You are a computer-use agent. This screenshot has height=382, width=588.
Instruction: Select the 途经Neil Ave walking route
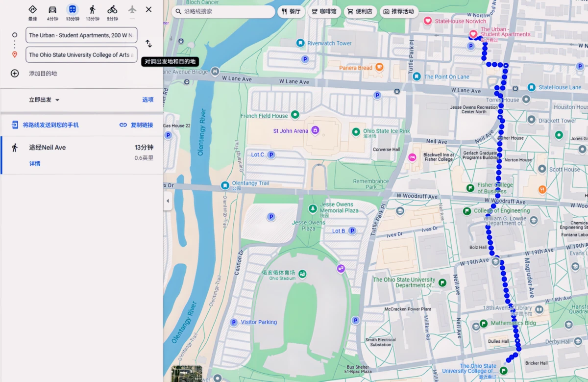tap(82, 155)
